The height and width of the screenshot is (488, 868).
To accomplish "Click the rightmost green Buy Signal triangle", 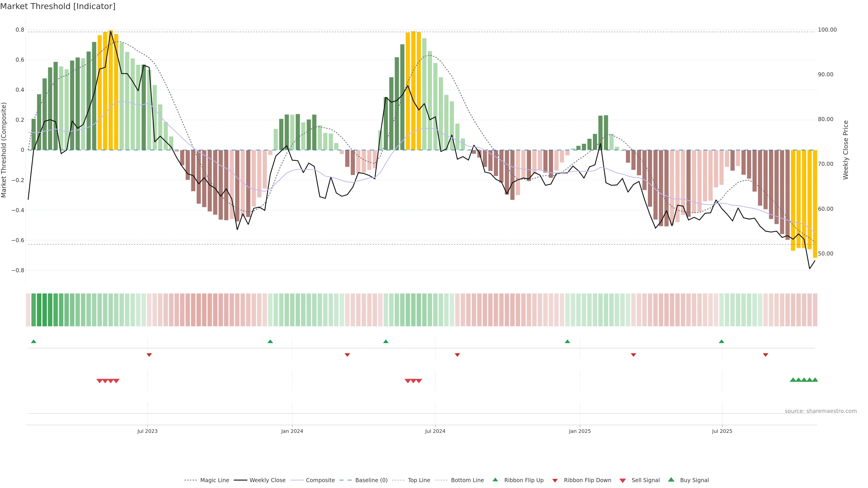I will 815,380.
